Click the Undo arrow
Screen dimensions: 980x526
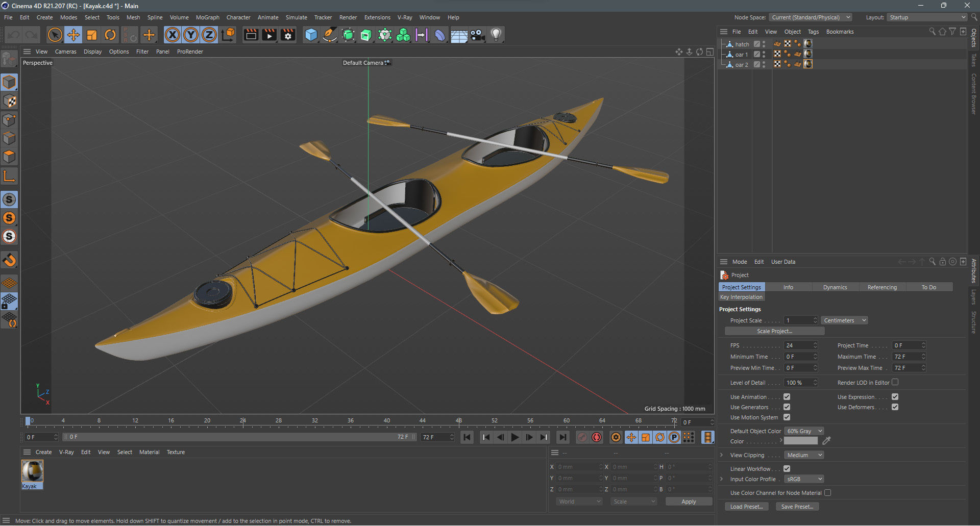(14, 35)
